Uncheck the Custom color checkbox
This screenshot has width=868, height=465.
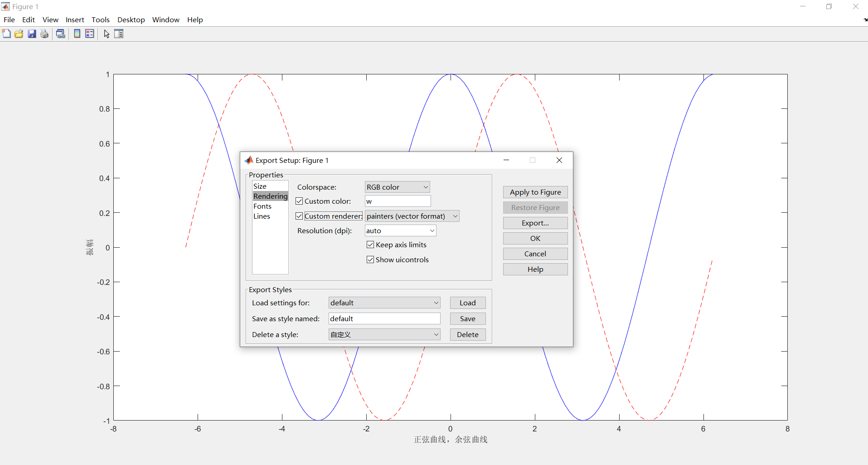[x=299, y=201]
